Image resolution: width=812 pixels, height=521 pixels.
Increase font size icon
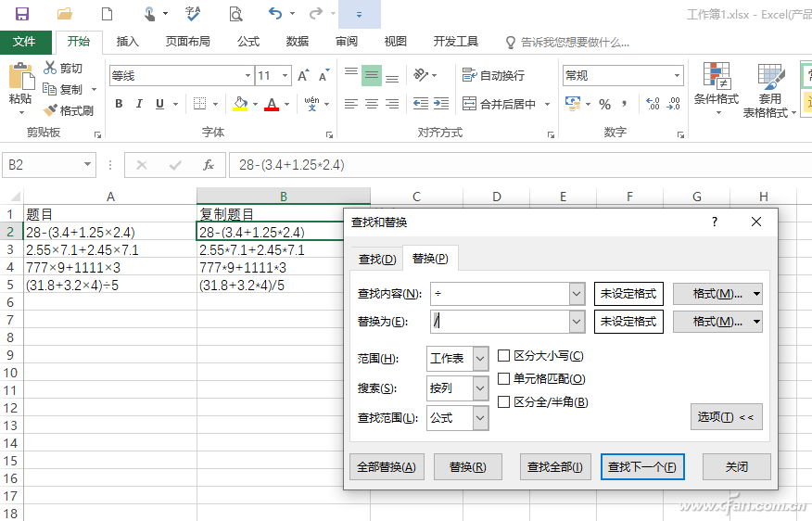(304, 76)
